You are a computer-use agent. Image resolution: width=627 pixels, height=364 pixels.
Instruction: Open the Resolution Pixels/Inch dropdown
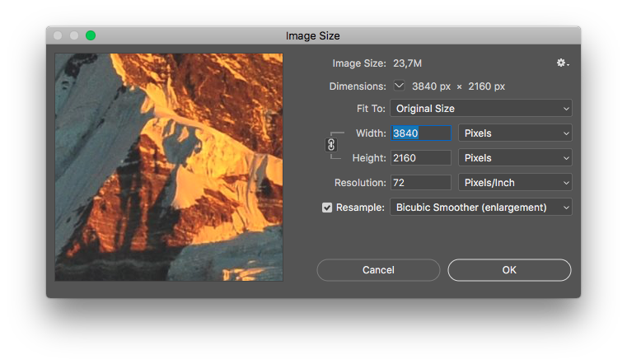(515, 183)
